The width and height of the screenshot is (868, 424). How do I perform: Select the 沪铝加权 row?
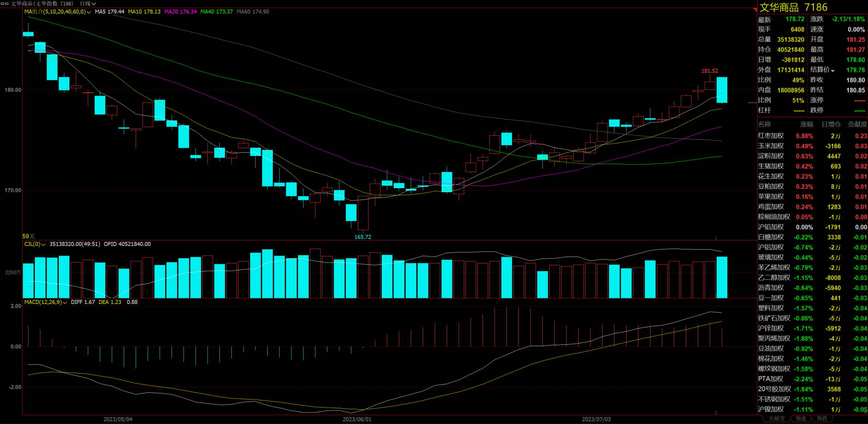coord(812,248)
